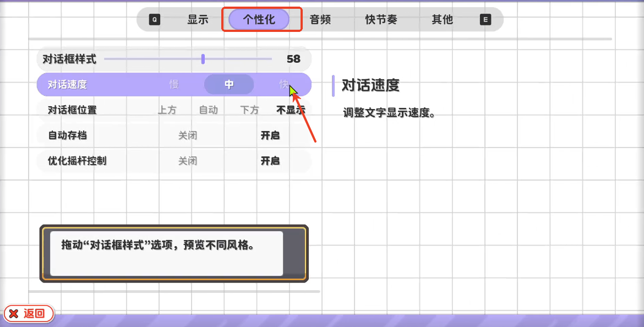Click the dialog box preview text

[158, 246]
